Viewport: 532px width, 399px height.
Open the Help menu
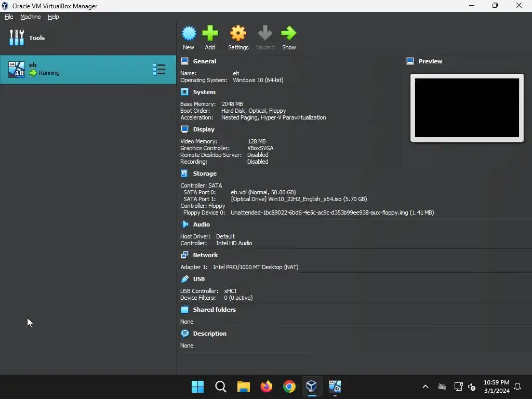(x=54, y=17)
